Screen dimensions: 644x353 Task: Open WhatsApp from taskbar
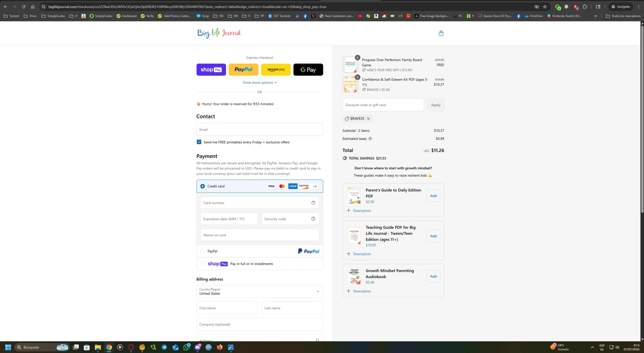pos(186,347)
